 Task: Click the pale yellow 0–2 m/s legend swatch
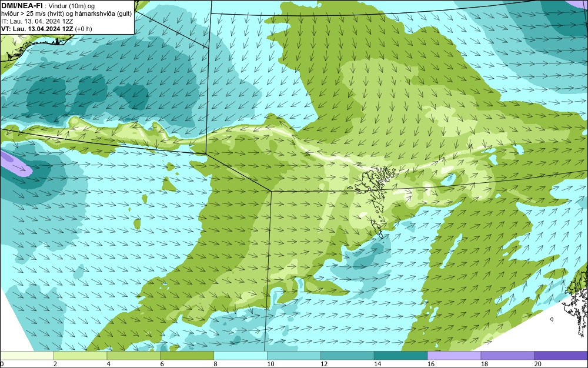coord(26,355)
